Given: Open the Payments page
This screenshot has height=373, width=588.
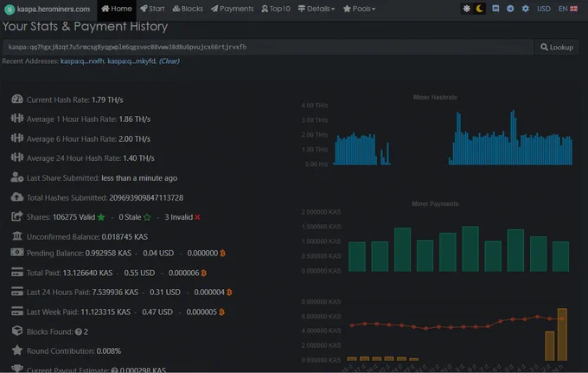Looking at the screenshot, I should [x=232, y=9].
